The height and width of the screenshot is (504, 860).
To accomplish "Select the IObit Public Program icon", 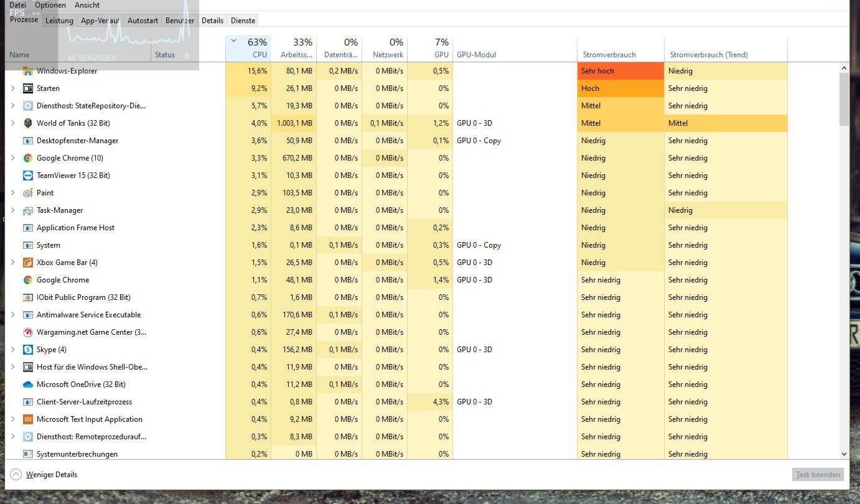I will (x=27, y=297).
